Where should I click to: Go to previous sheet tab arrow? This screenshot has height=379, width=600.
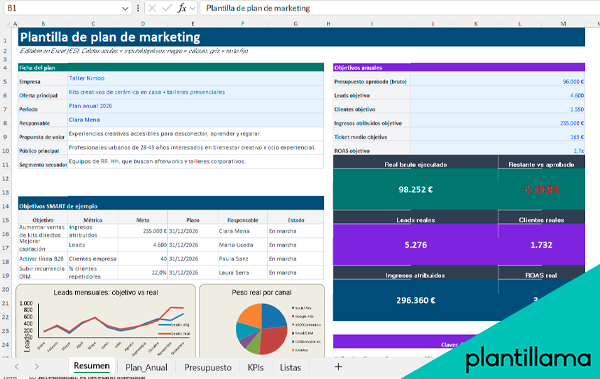(x=16, y=367)
